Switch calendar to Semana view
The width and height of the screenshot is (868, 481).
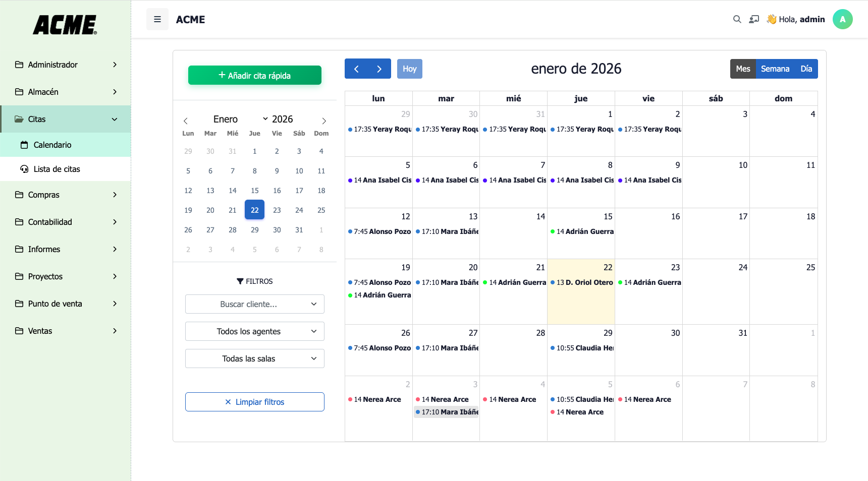775,69
